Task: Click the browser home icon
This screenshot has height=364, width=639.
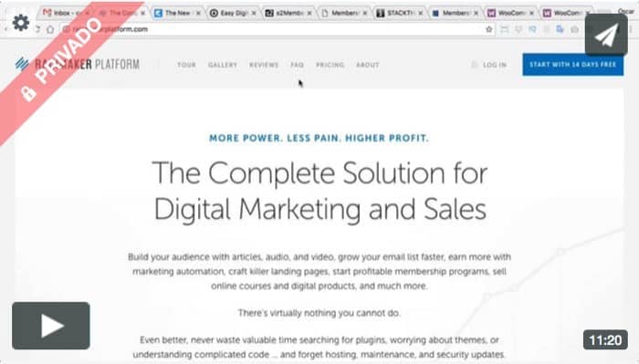Action: (x=50, y=29)
